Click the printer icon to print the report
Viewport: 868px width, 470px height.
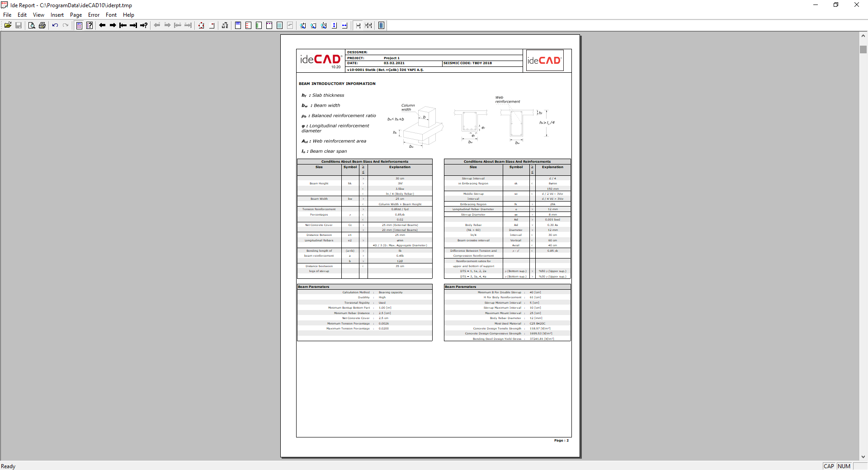(x=42, y=25)
